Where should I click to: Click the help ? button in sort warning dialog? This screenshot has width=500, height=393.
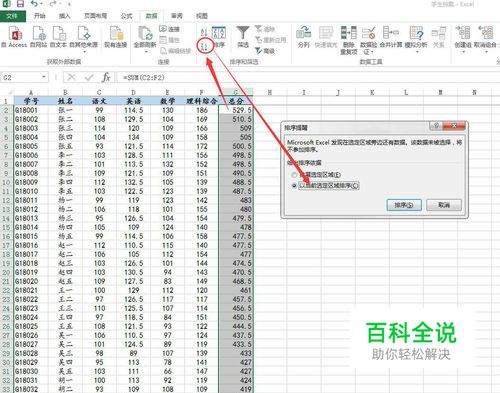point(436,126)
